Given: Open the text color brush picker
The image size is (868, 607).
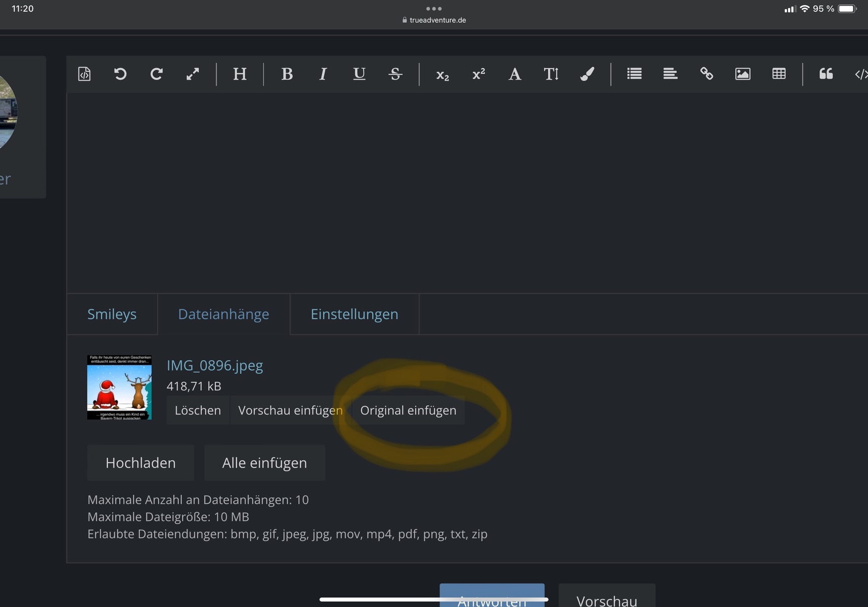Looking at the screenshot, I should [x=587, y=74].
